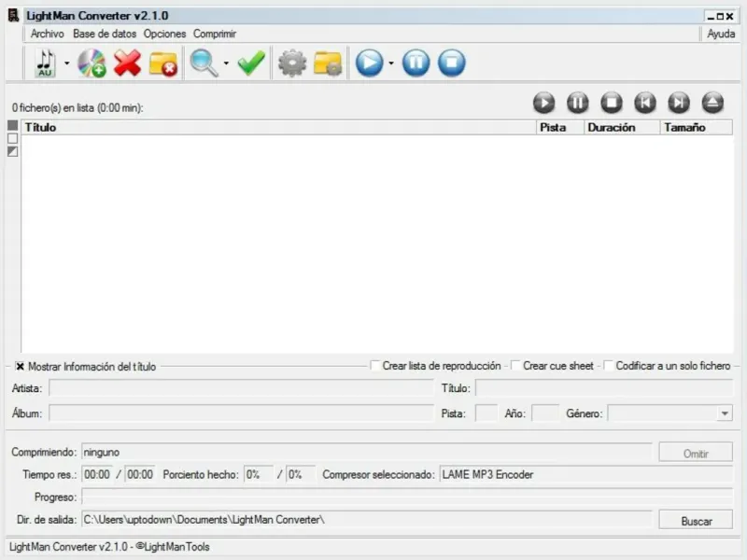Viewport: 747px width, 560px height.
Task: Click the Buscar button
Action: [696, 520]
